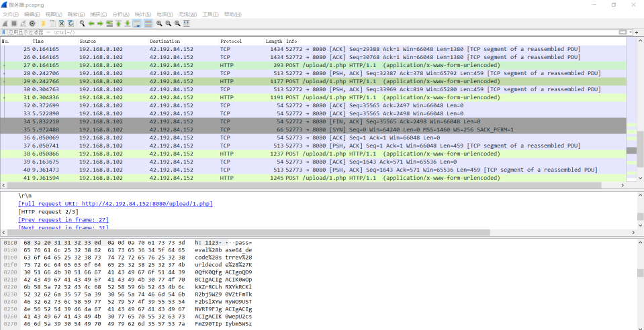Select packet 29 HTTP POST row
644x330 pixels.
coord(314,81)
